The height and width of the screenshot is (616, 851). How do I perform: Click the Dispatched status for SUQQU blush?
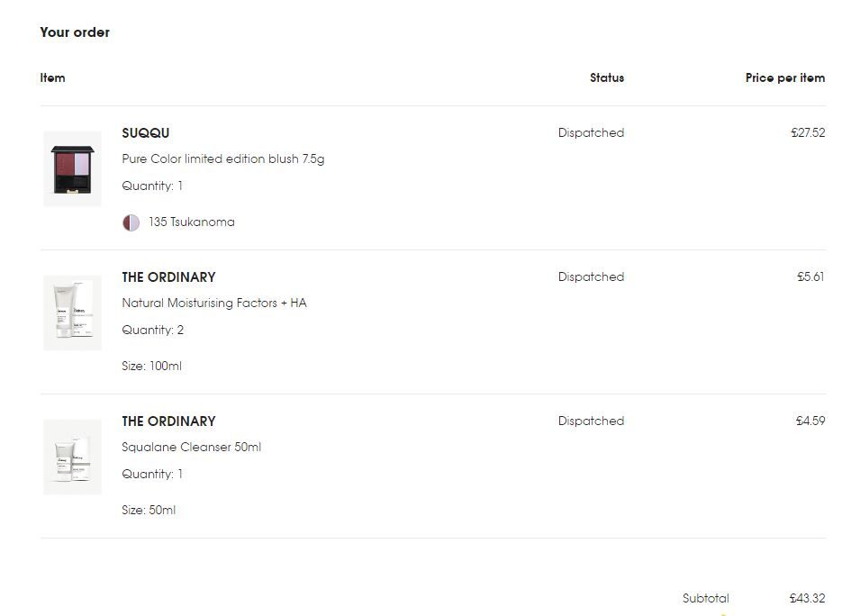pyautogui.click(x=591, y=133)
